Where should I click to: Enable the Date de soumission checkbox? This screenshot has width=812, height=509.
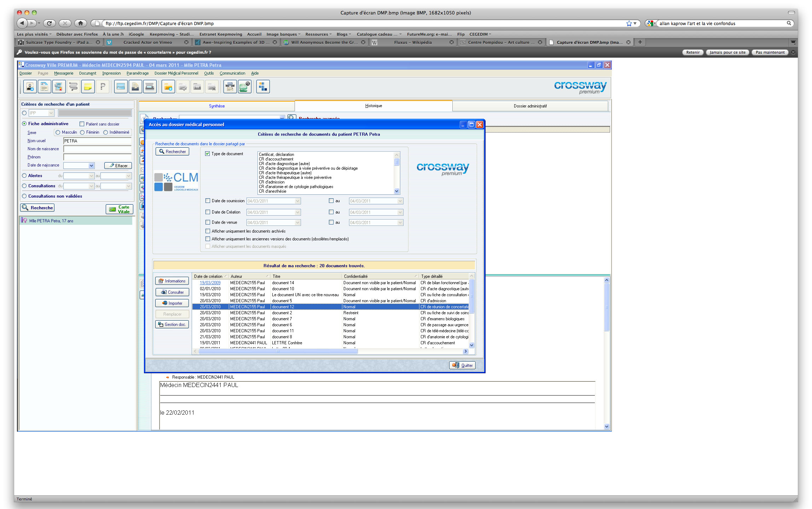(208, 201)
